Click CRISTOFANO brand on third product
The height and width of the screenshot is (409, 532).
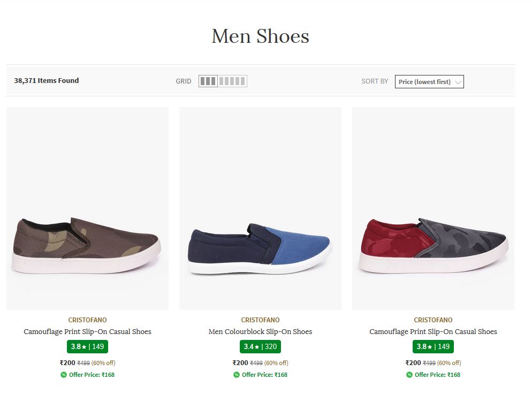(433, 320)
